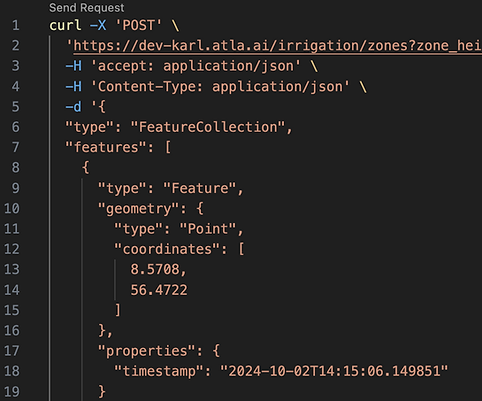
Task: Click the -d data flag
Action: pos(73,107)
